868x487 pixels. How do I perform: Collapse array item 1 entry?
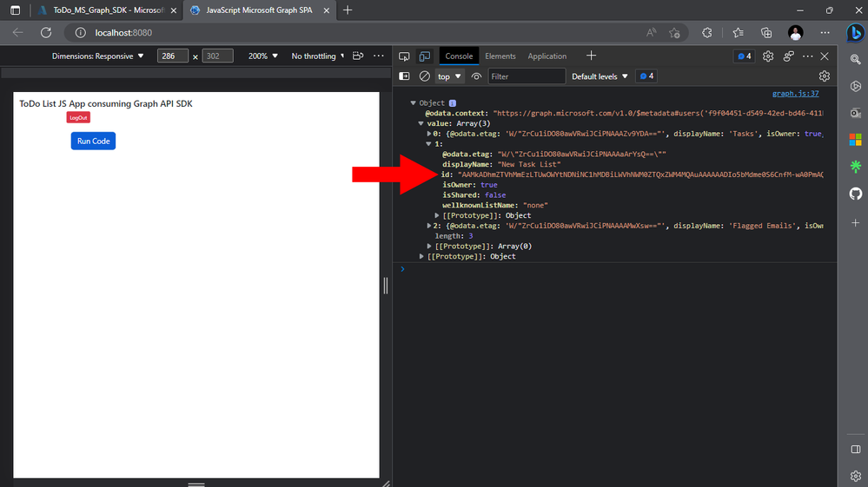428,144
